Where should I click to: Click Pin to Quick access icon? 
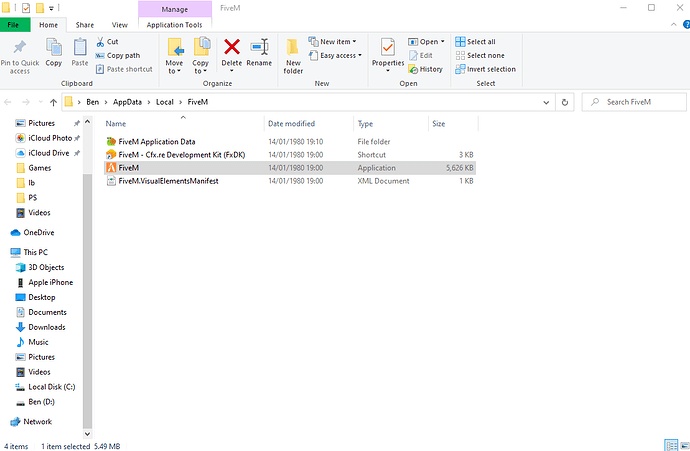click(20, 47)
